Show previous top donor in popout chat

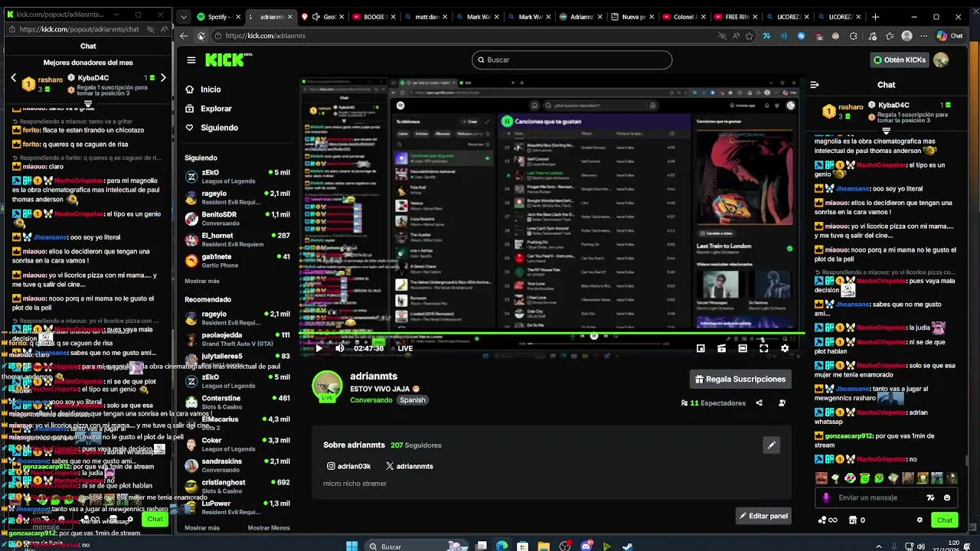click(13, 78)
